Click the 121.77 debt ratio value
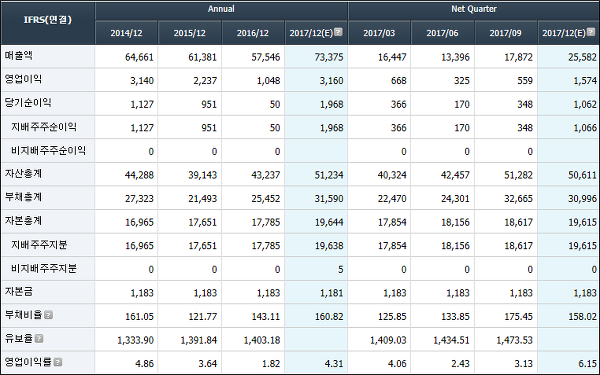This screenshot has width=600, height=375. point(202,317)
